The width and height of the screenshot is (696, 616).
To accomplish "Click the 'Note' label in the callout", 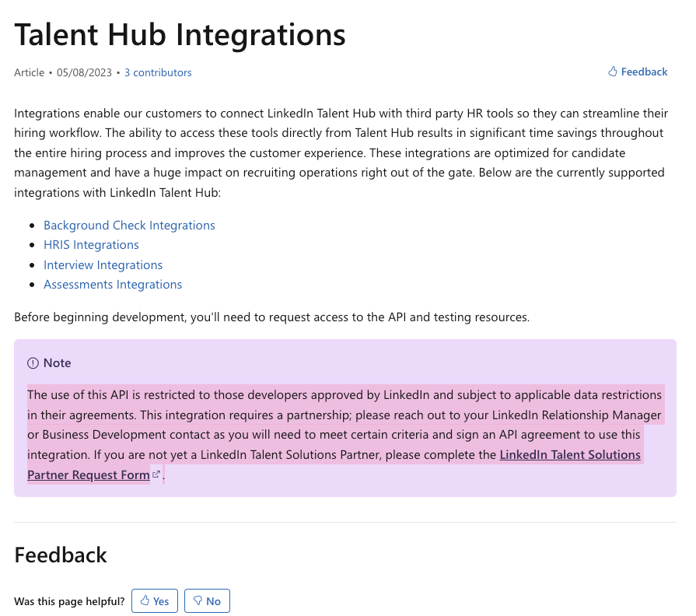I will (58, 363).
